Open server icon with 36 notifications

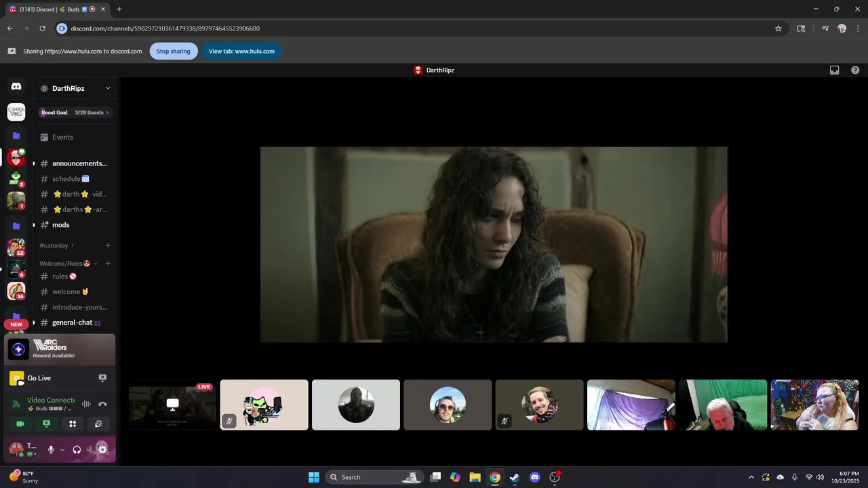click(16, 291)
